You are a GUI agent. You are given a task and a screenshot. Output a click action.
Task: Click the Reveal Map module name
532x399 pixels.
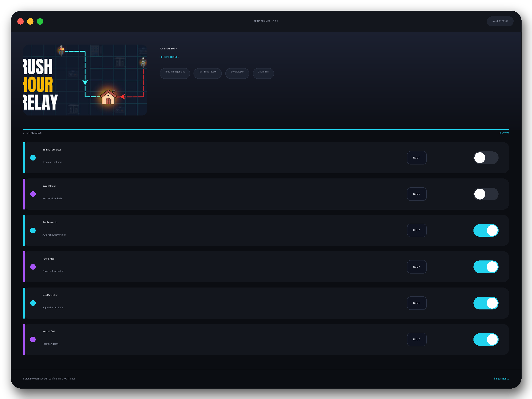pos(49,259)
